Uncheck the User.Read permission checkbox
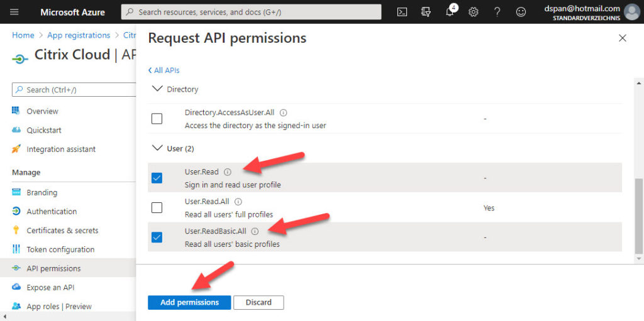Screen dimensions: 644x321 coord(157,178)
